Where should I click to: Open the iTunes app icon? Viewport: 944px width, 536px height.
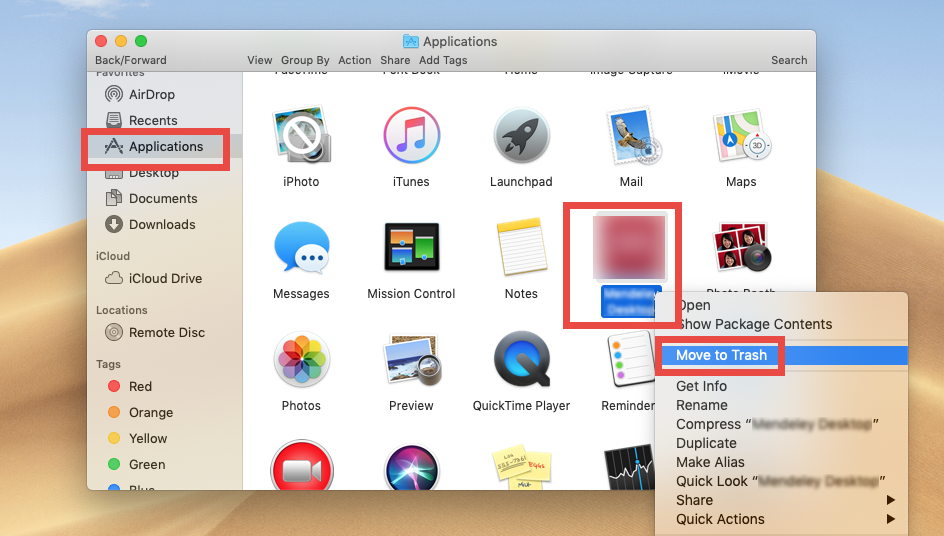click(411, 138)
